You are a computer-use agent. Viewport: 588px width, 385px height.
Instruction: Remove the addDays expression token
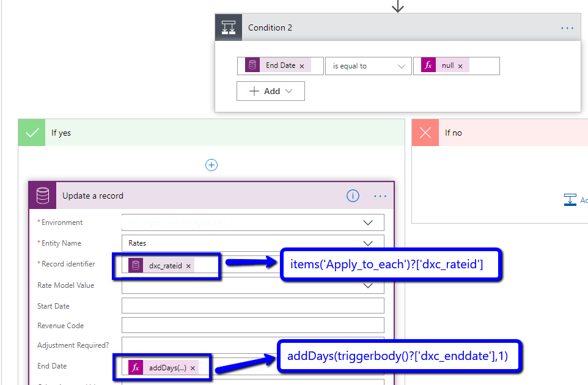(x=193, y=368)
